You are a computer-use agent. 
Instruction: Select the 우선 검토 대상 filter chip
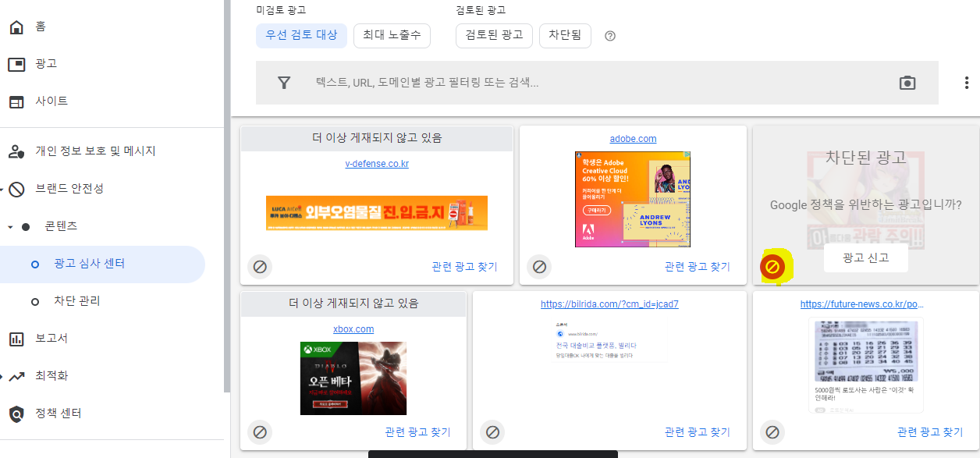click(301, 35)
